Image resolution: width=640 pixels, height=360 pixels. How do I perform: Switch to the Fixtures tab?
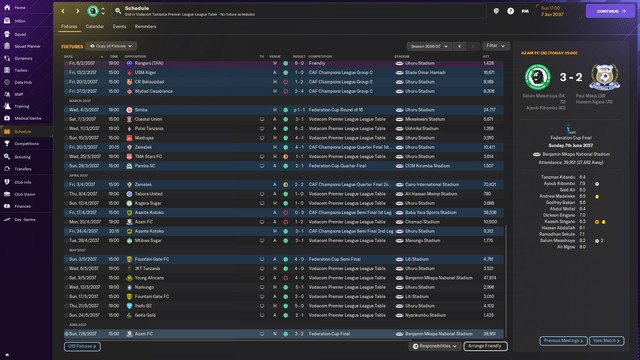(x=69, y=27)
